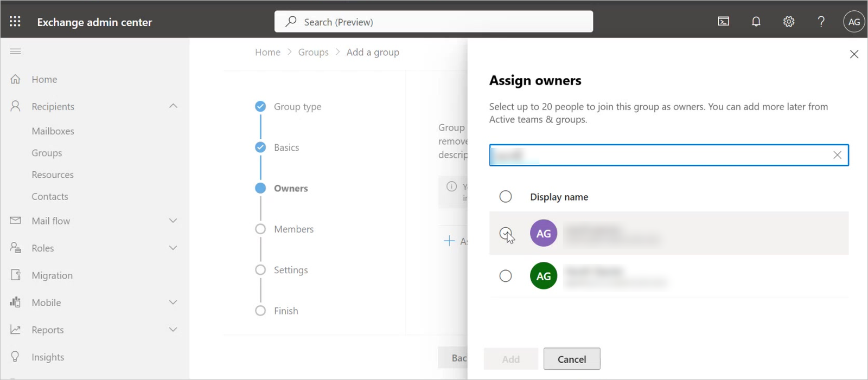Image resolution: width=868 pixels, height=380 pixels.
Task: Expand the Reports chevron
Action: (x=173, y=330)
